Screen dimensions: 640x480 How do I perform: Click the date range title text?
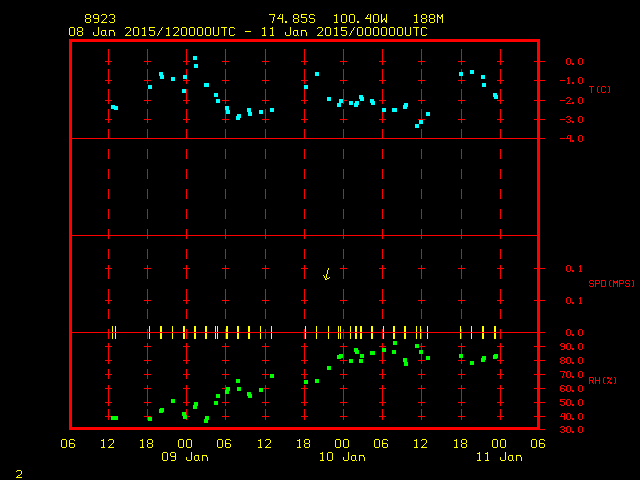pos(247,32)
